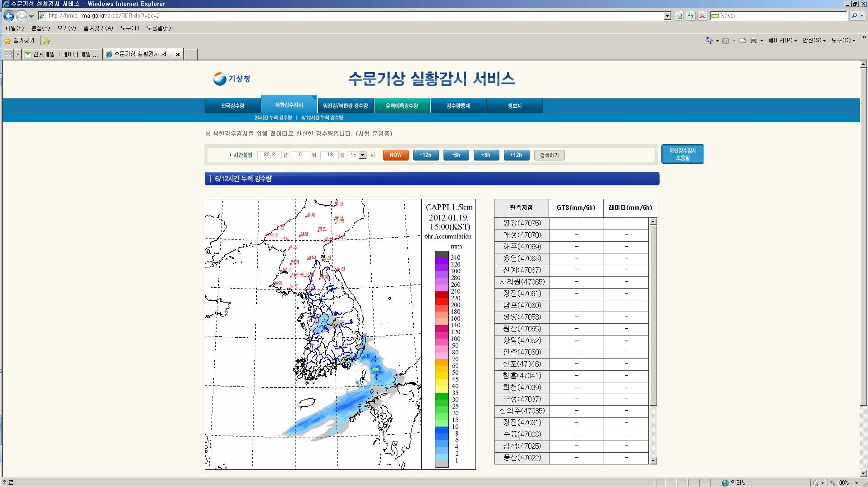Click the +6h time button
This screenshot has height=487, width=868.
pyautogui.click(x=486, y=155)
